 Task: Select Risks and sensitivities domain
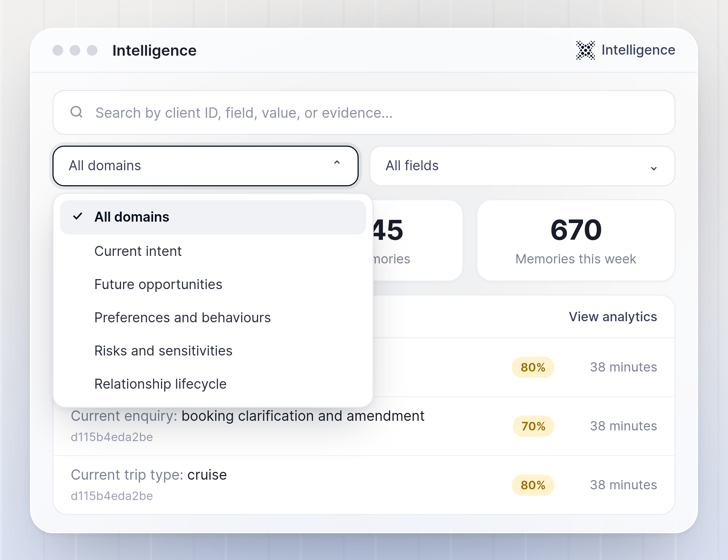tap(213, 351)
